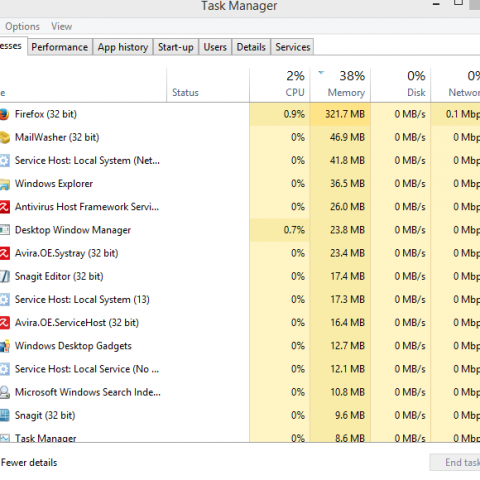The height and width of the screenshot is (480, 480).
Task: Click the Desktop Window Manager icon
Action: point(5,230)
